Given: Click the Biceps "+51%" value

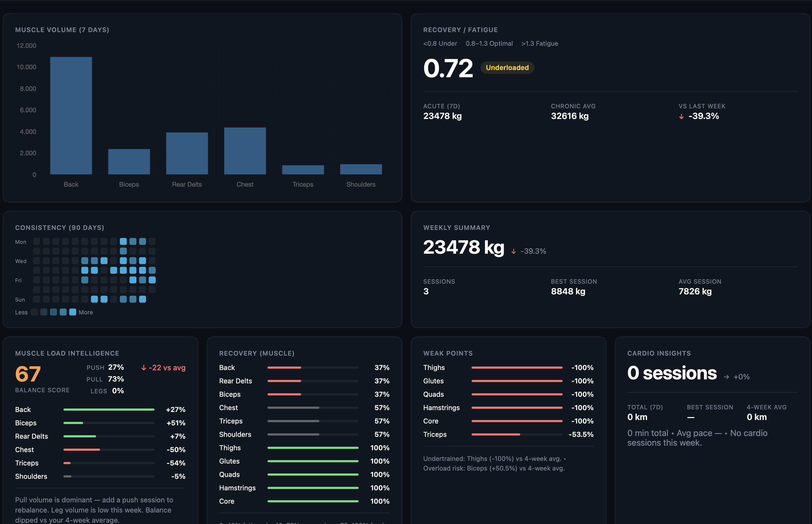Looking at the screenshot, I should pyautogui.click(x=176, y=423).
